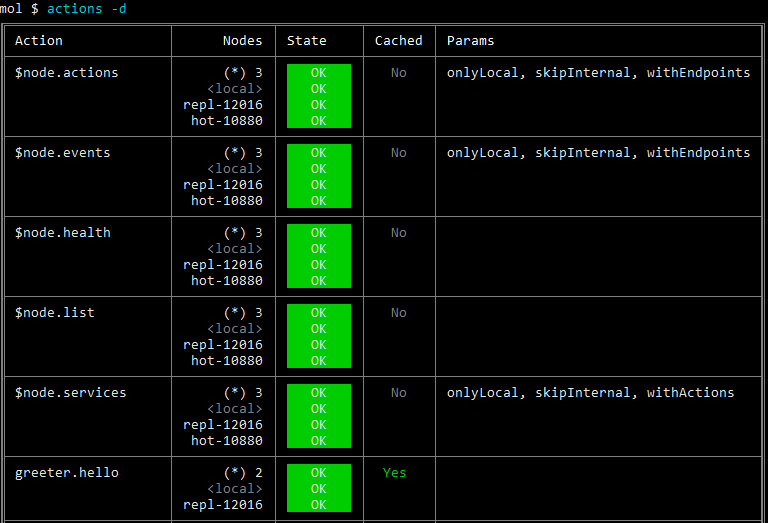Click the green 'Yes' cached value
The width and height of the screenshot is (768, 523).
point(394,473)
